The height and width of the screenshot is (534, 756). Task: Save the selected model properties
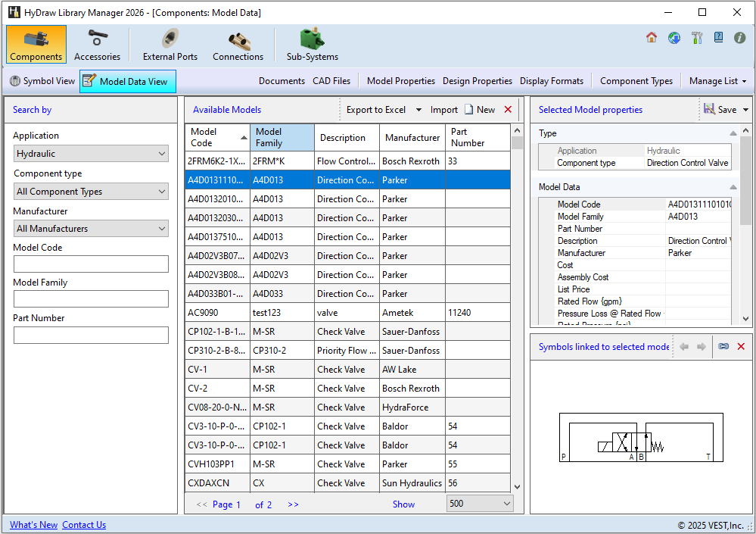[720, 110]
